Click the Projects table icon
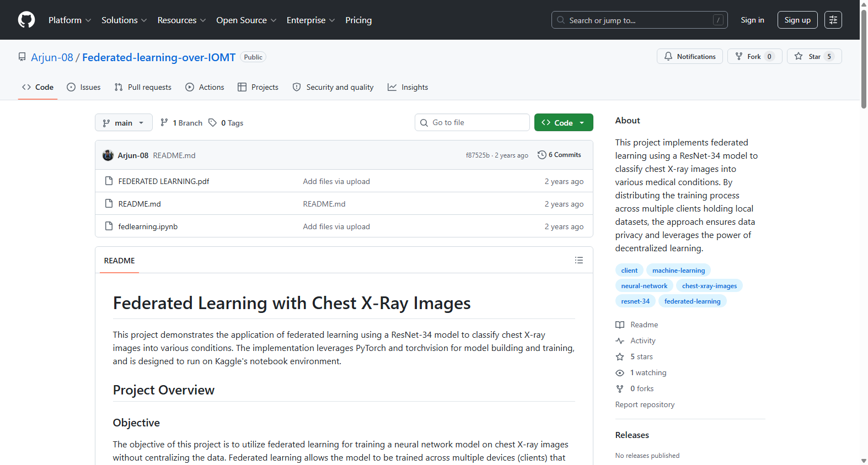868x465 pixels. click(242, 87)
